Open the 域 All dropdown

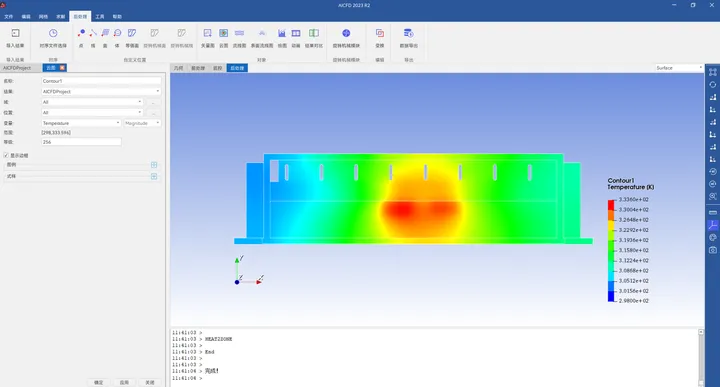(x=92, y=102)
